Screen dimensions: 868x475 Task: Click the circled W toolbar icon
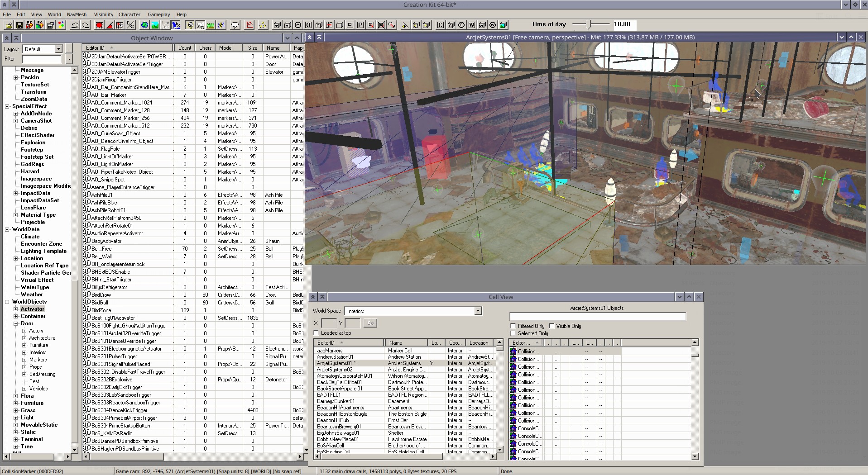[493, 25]
